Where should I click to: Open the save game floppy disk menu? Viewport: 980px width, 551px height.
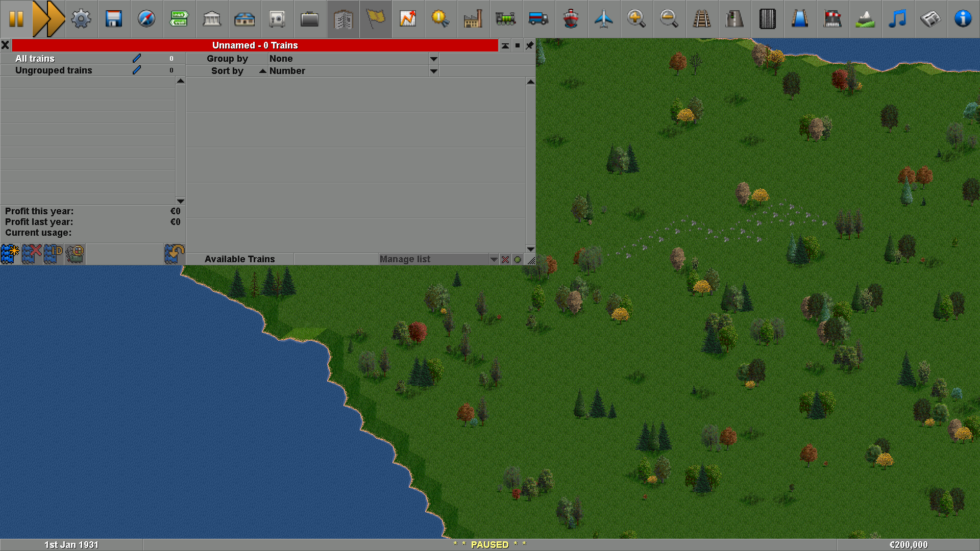point(114,19)
